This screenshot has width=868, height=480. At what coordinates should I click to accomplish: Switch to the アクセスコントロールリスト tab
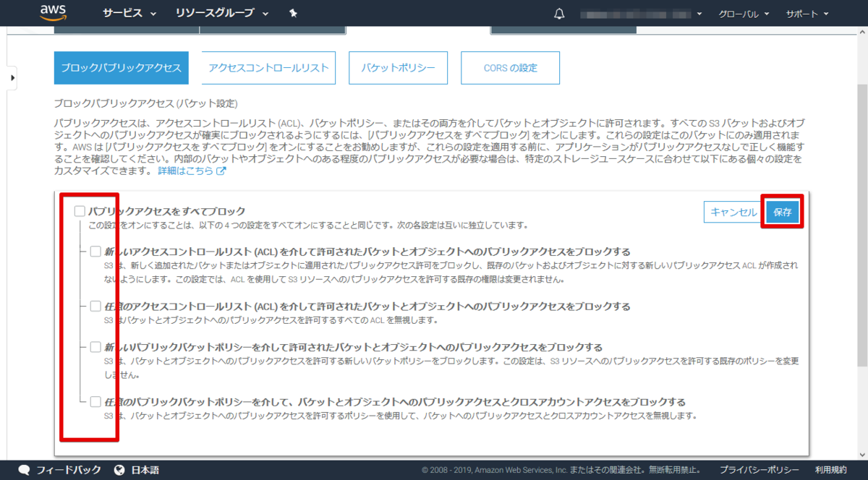pyautogui.click(x=268, y=67)
